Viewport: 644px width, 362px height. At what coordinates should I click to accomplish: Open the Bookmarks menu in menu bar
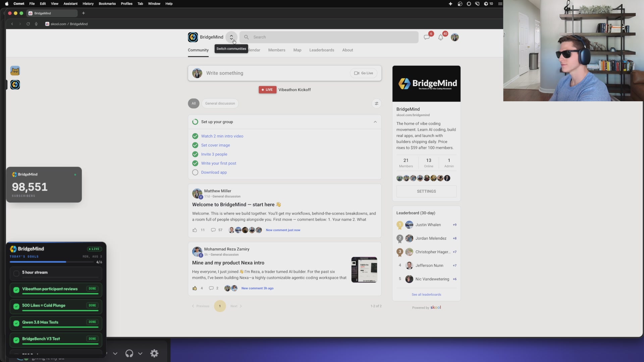107,4
